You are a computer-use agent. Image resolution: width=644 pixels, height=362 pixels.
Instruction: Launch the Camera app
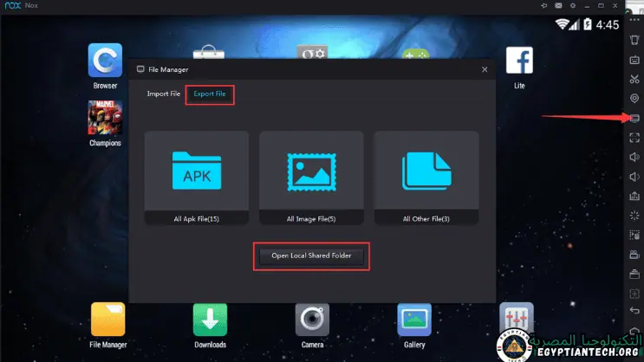[312, 320]
